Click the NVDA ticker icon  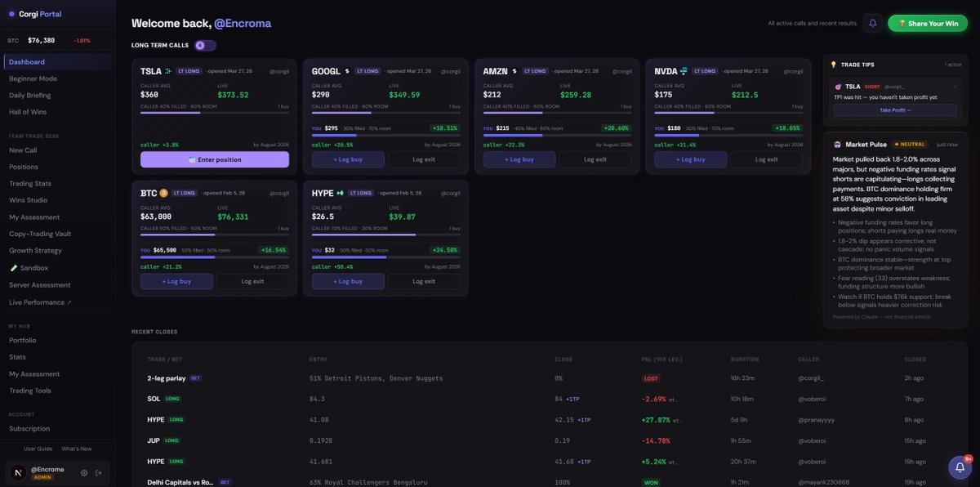tap(684, 71)
